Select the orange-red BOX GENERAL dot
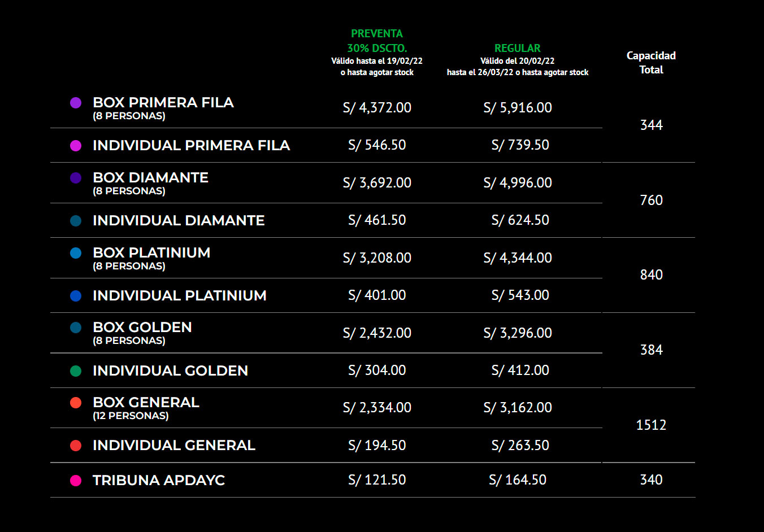 tap(76, 403)
